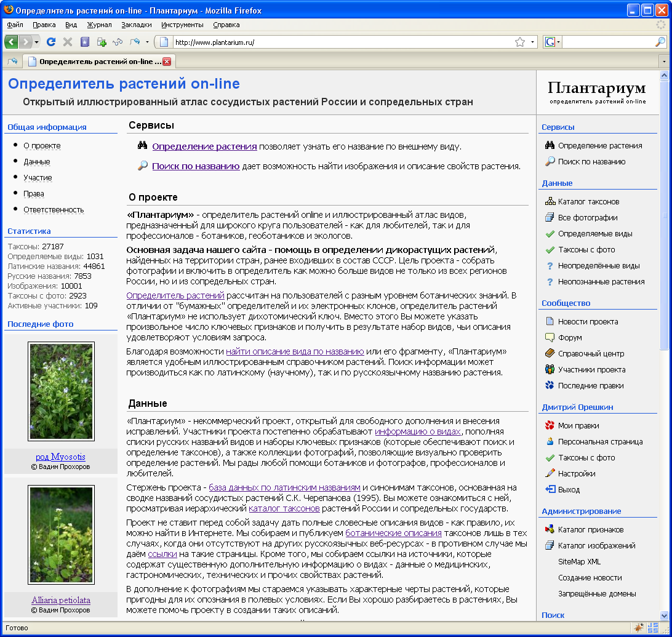672x637 pixels.
Task: Click the Каталог признаков icon
Action: pyautogui.click(x=550, y=529)
